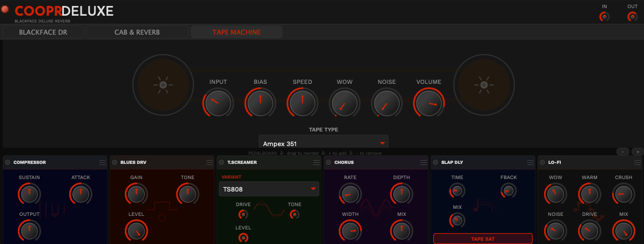Click the SLAP DLY pedal drag handle icon

[530, 162]
